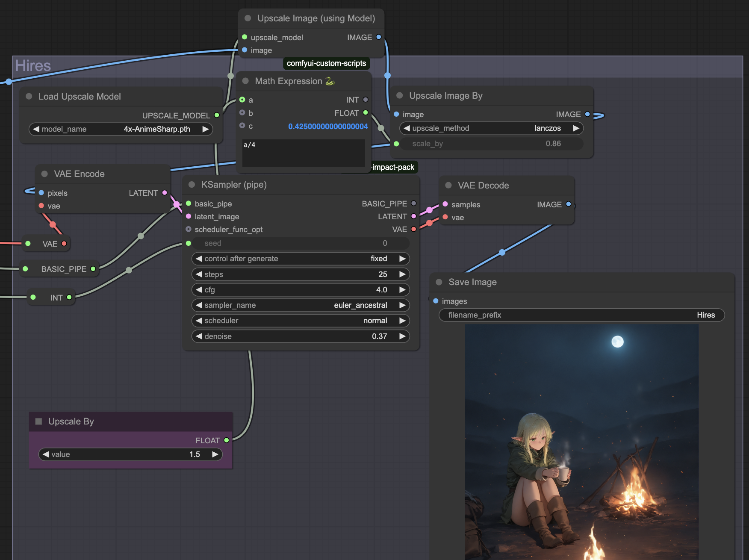Collapse the Upscale Image (using Model) node

248,18
